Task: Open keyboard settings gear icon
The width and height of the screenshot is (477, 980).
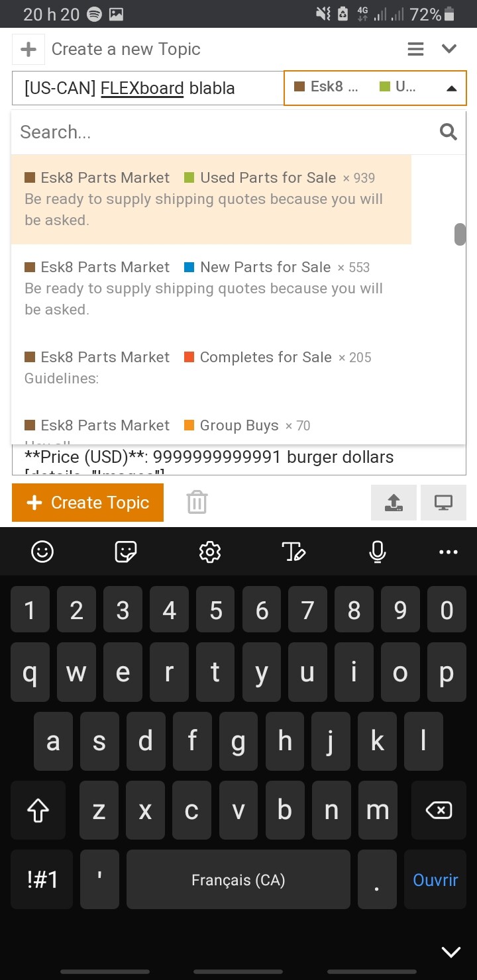Action: 210,552
